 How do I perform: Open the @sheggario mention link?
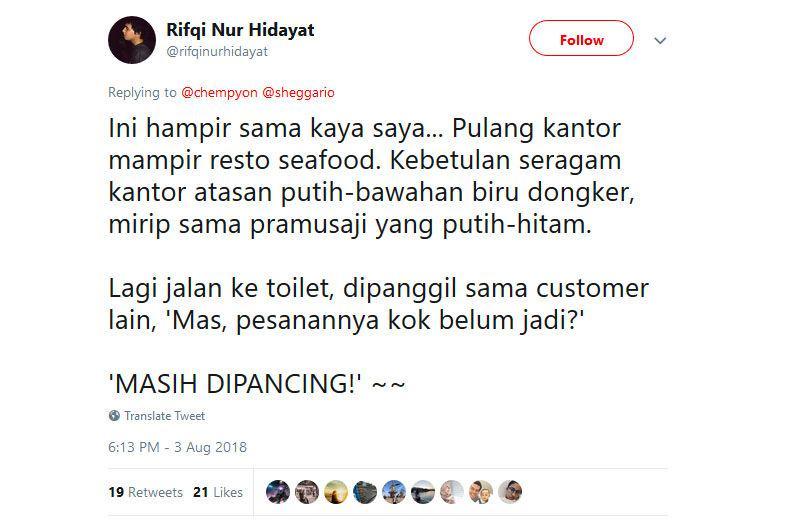pos(298,93)
